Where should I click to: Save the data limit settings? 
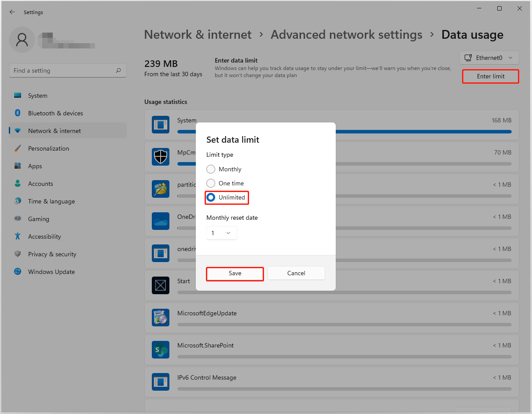coord(235,274)
